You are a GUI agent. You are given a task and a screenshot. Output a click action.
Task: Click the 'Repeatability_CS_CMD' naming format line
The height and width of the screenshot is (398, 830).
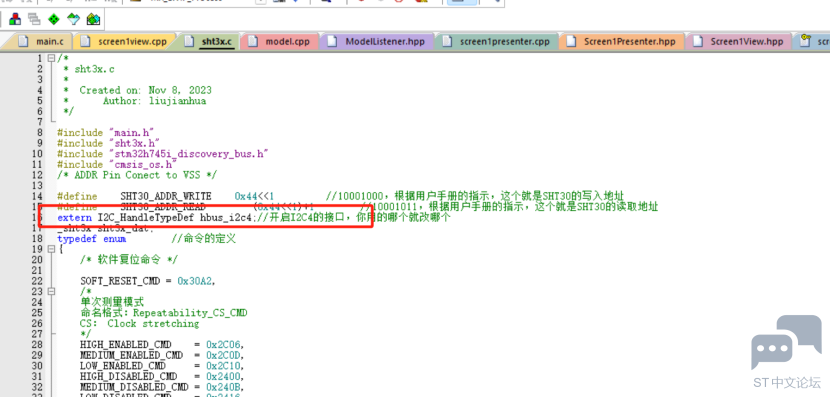164,313
